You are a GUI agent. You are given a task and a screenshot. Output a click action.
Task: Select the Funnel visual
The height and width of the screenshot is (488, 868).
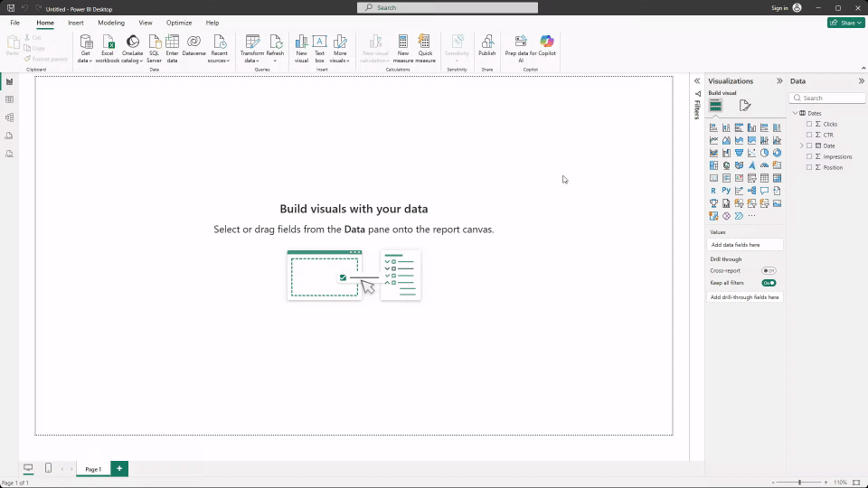tap(739, 154)
